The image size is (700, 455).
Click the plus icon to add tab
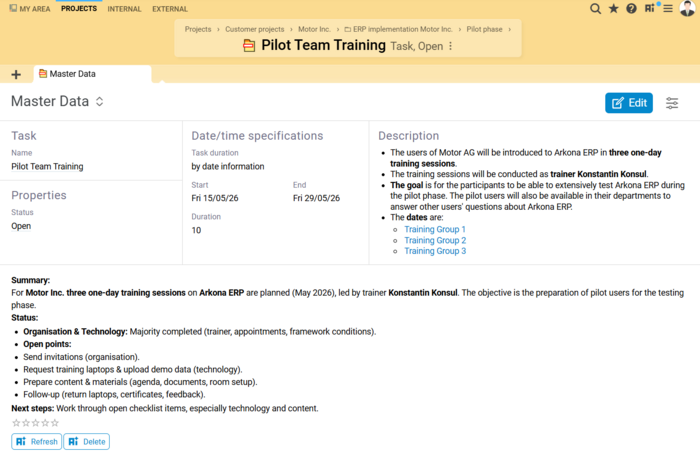coord(16,74)
